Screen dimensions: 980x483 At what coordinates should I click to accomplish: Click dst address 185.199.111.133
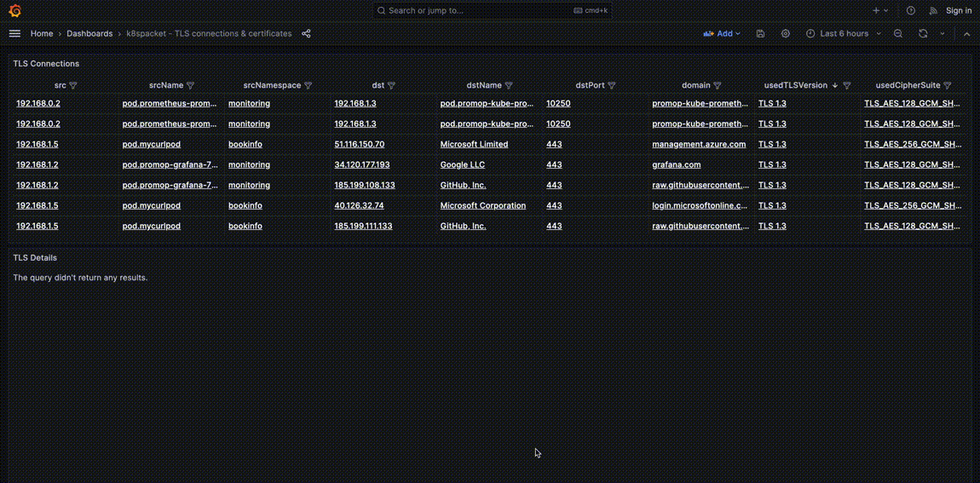pos(363,227)
